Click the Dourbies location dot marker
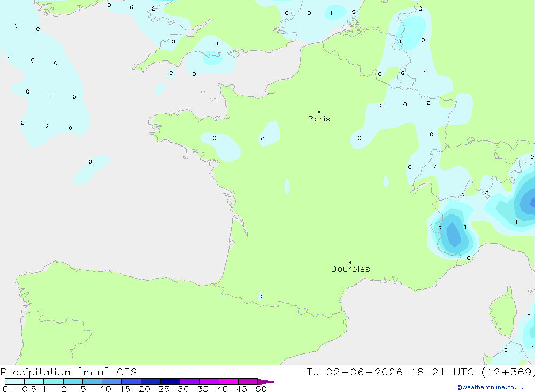 click(x=350, y=262)
